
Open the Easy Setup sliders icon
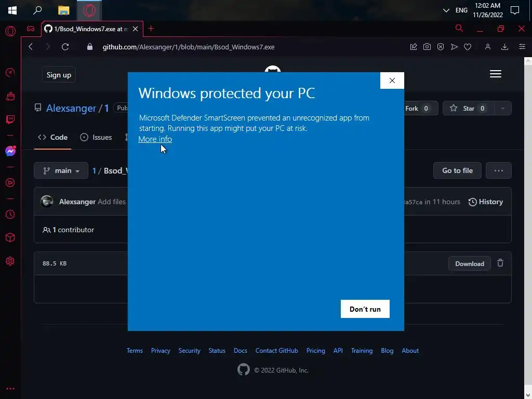pos(522,47)
